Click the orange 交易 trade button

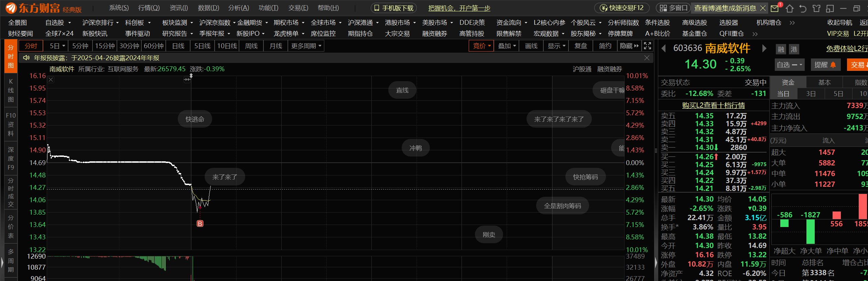point(858,65)
